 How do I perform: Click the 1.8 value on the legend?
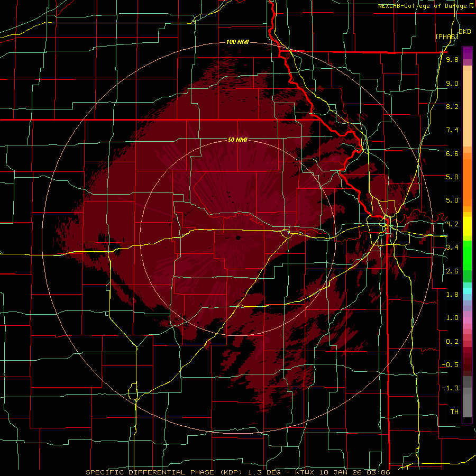pos(452,295)
